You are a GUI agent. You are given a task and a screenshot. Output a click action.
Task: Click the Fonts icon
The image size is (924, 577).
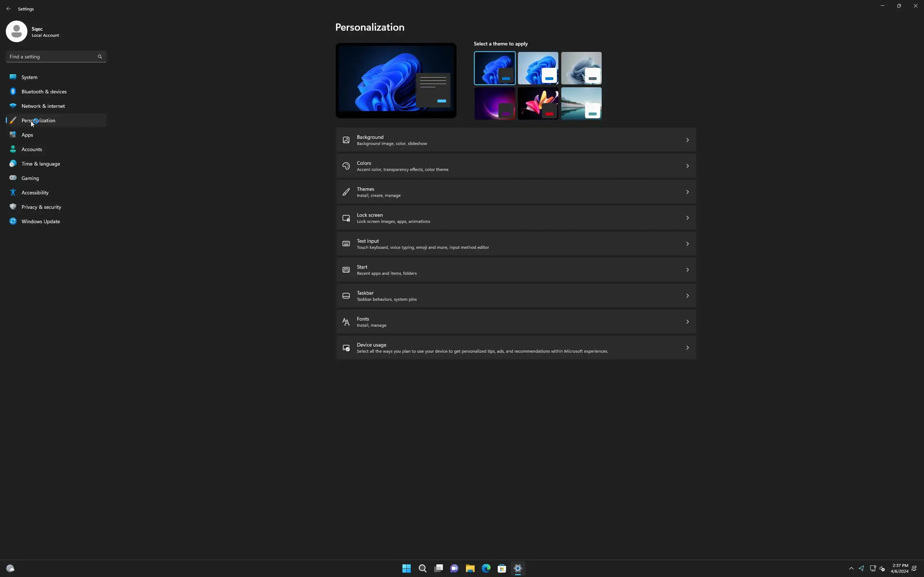pos(346,322)
